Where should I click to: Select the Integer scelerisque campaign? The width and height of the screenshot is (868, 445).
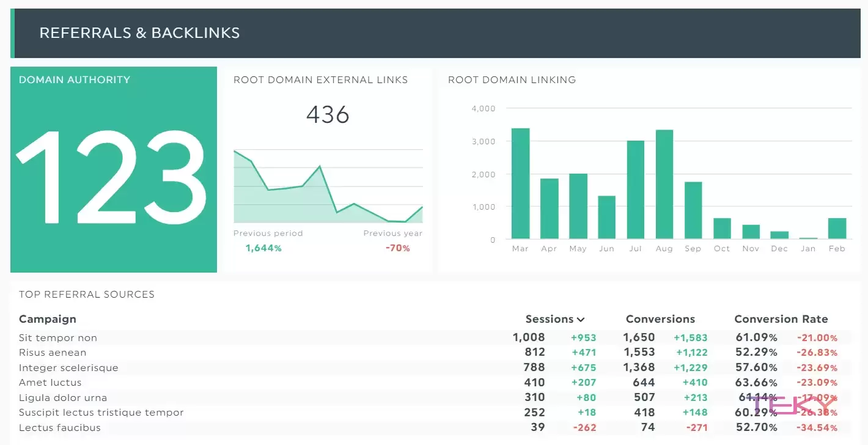click(x=68, y=368)
